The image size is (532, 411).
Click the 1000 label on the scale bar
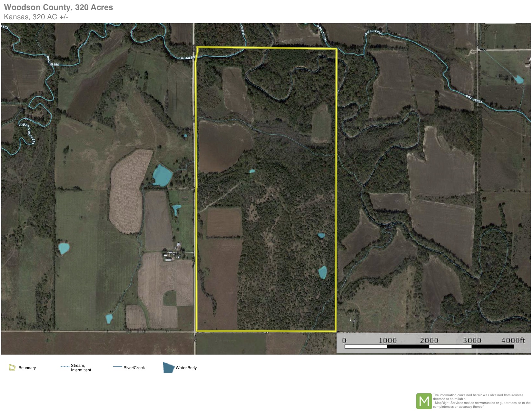(387, 340)
